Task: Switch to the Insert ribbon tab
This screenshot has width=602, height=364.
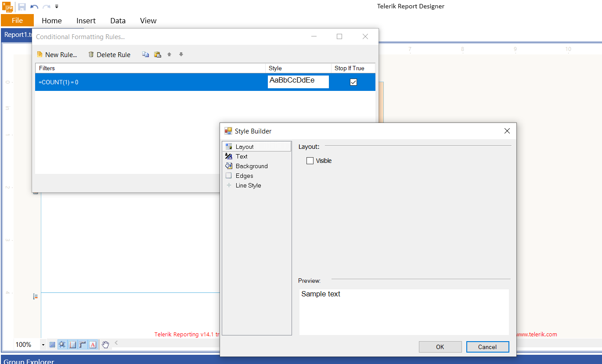Action: [x=86, y=21]
